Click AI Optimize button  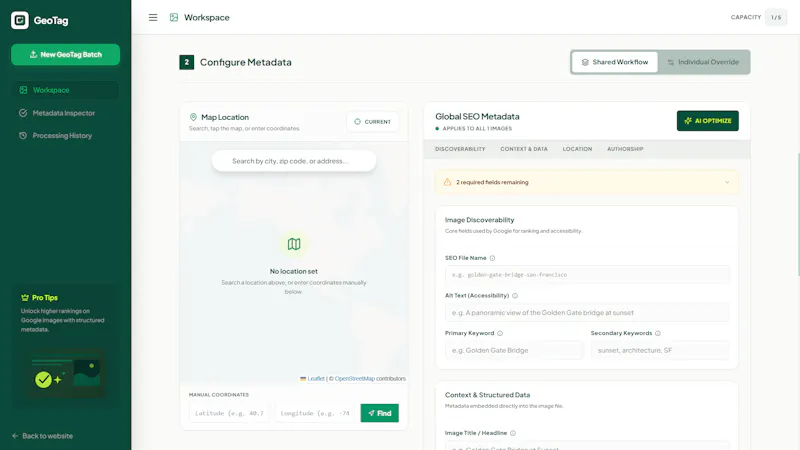tap(708, 121)
